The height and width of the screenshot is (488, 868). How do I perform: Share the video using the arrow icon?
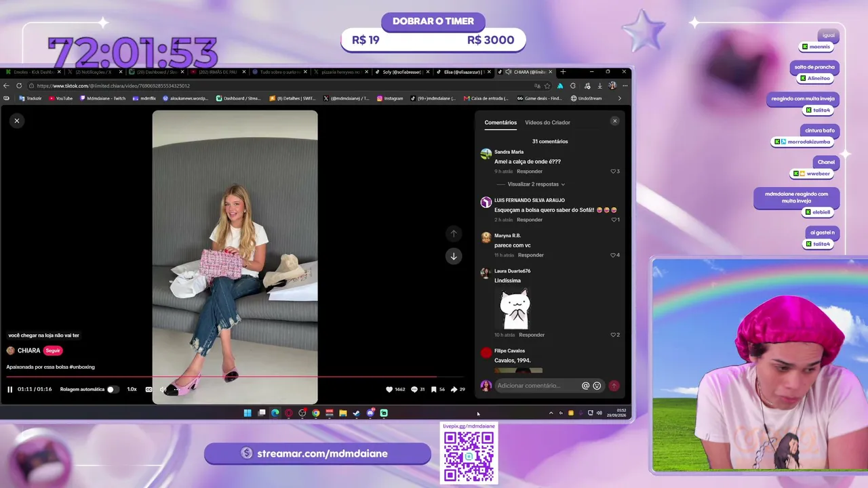point(454,389)
